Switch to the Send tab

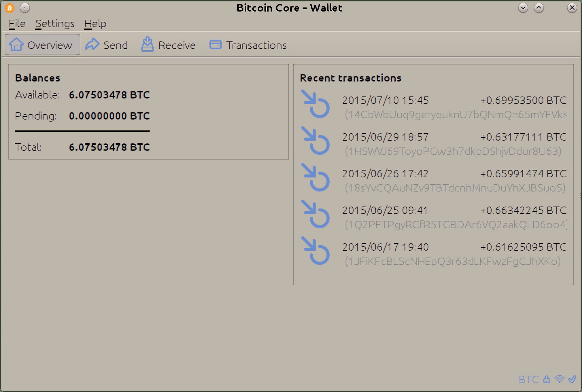pos(106,44)
